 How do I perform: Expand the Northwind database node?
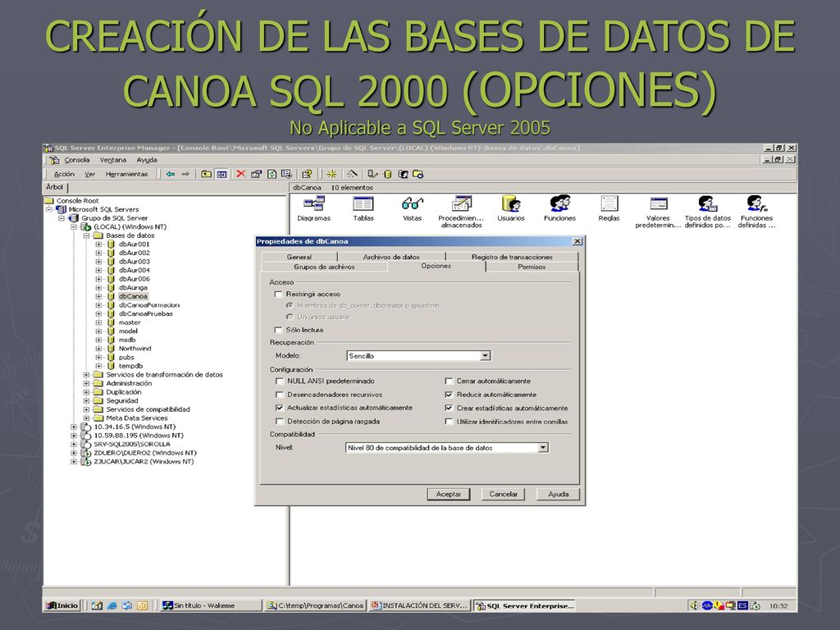[98, 348]
